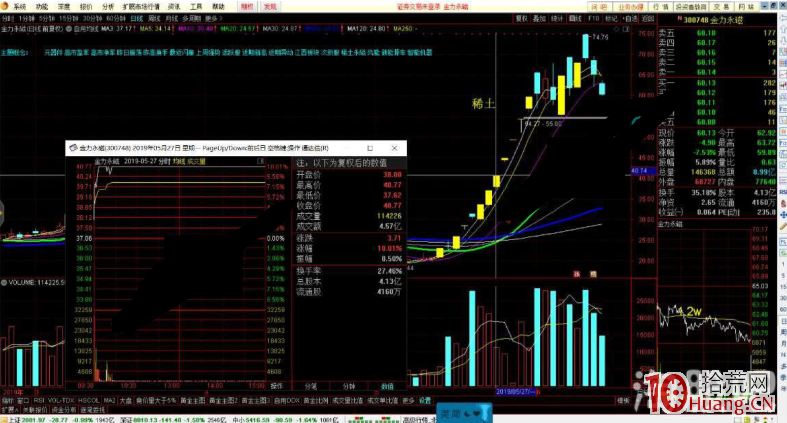Image resolution: width=787 pixels, height=423 pixels.
Task: Click the 交易 trading button
Action: 721,7
